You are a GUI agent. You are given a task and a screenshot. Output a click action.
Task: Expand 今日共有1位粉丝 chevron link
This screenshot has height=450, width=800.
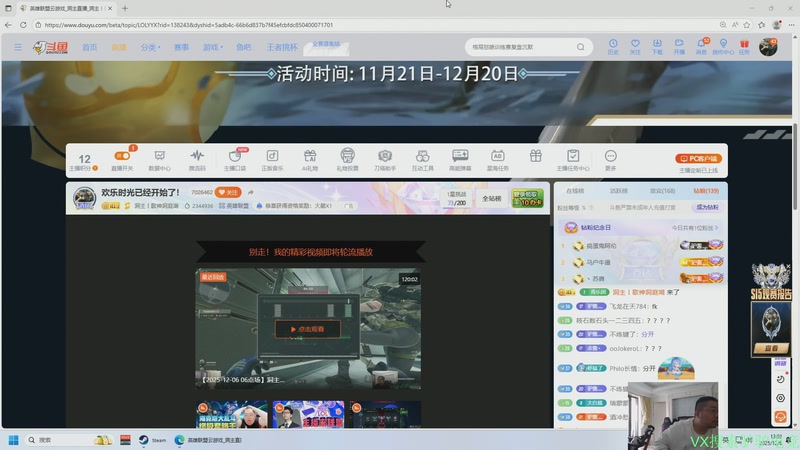click(x=695, y=228)
